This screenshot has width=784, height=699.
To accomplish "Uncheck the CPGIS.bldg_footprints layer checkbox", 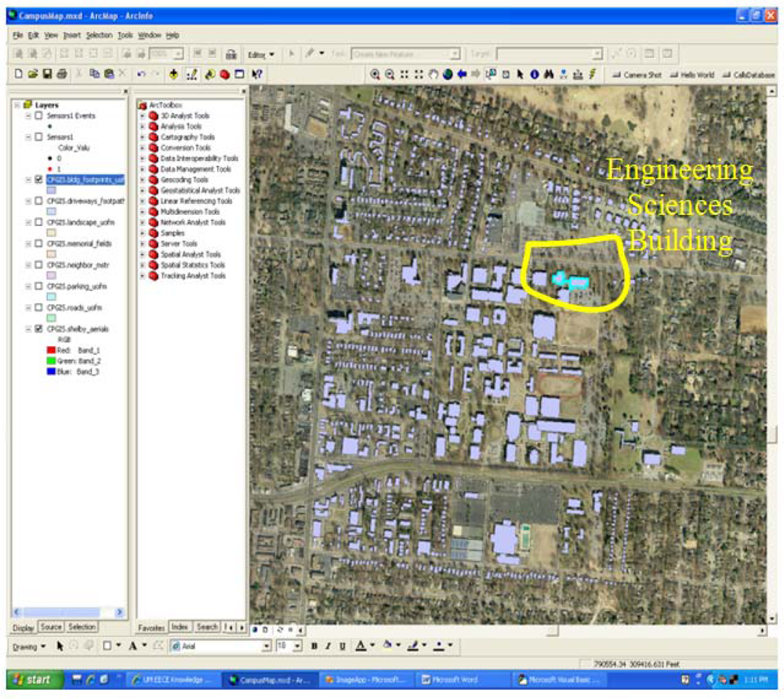I will [x=39, y=180].
